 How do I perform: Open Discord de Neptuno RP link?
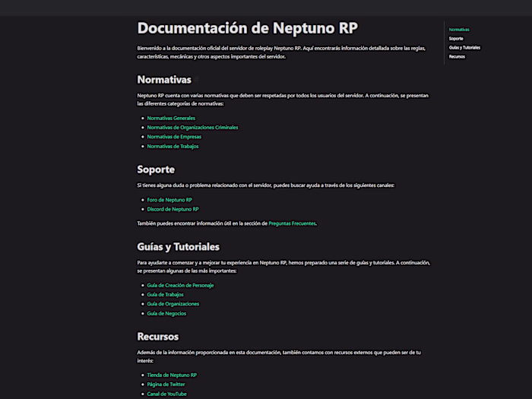tap(173, 209)
